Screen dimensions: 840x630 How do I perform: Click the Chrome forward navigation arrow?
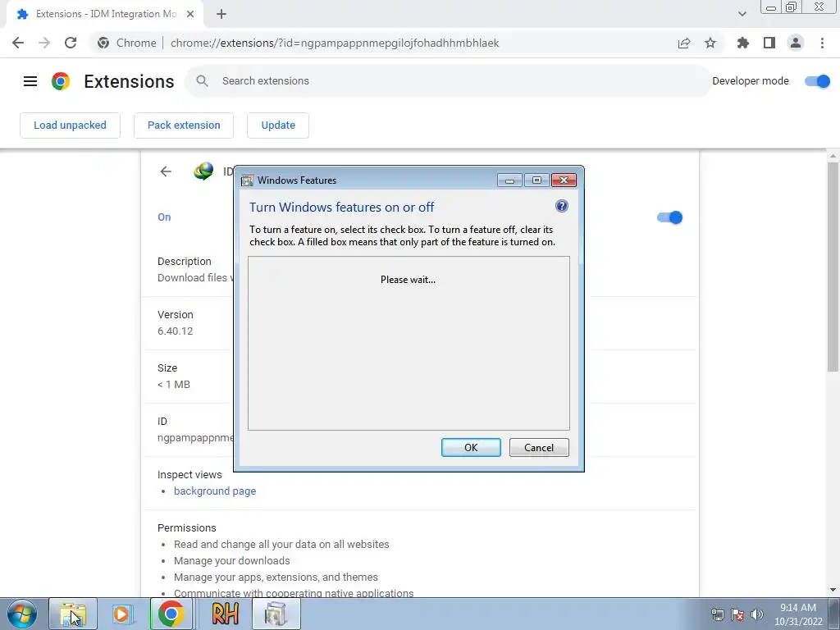click(44, 43)
